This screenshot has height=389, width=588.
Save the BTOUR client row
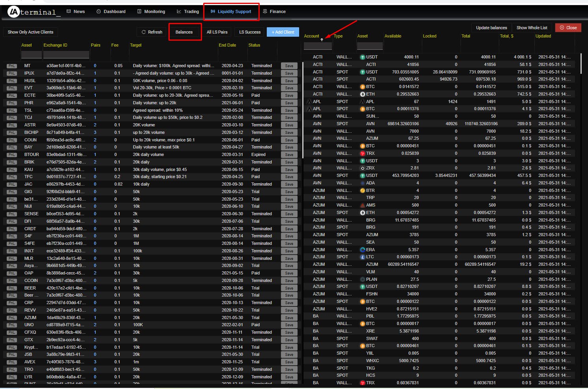(x=289, y=155)
